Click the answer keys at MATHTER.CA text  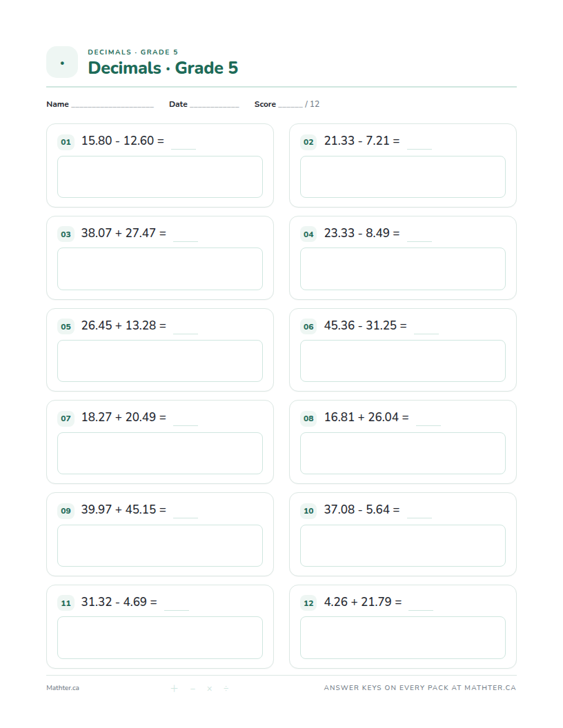tap(420, 687)
